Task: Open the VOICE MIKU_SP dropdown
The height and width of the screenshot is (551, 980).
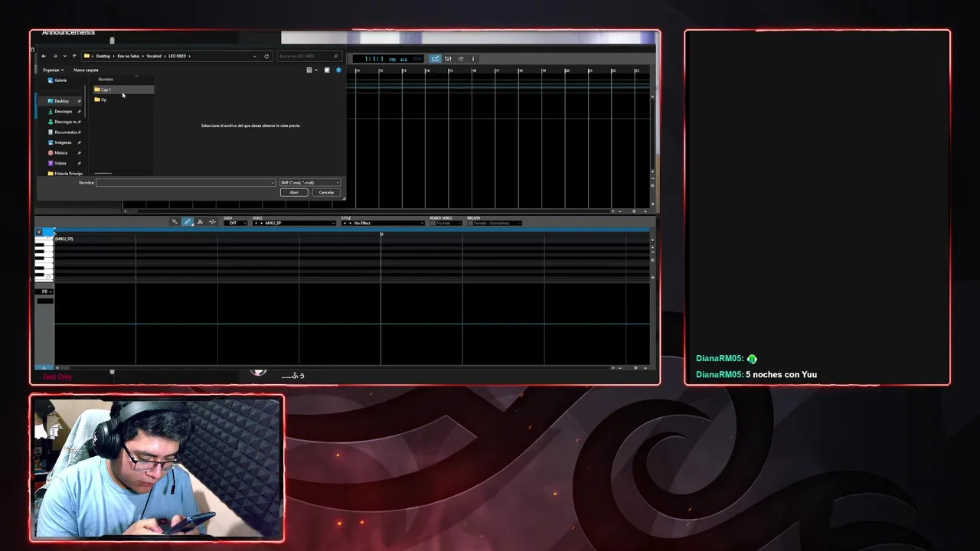Action: [294, 223]
